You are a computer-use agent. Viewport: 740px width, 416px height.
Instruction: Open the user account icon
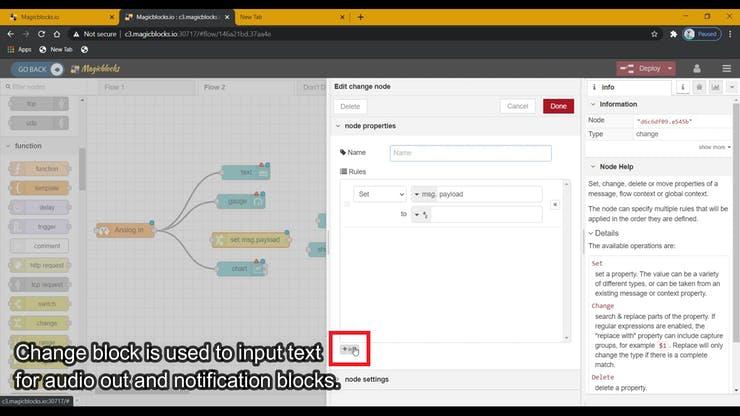tap(697, 68)
